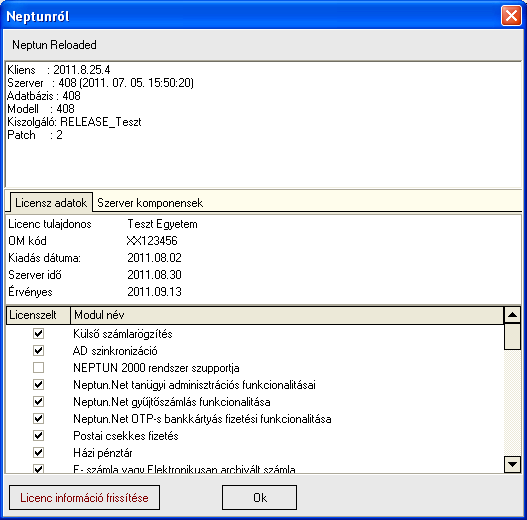Click the module list scroll up arrow
527x520 pixels.
click(x=512, y=315)
